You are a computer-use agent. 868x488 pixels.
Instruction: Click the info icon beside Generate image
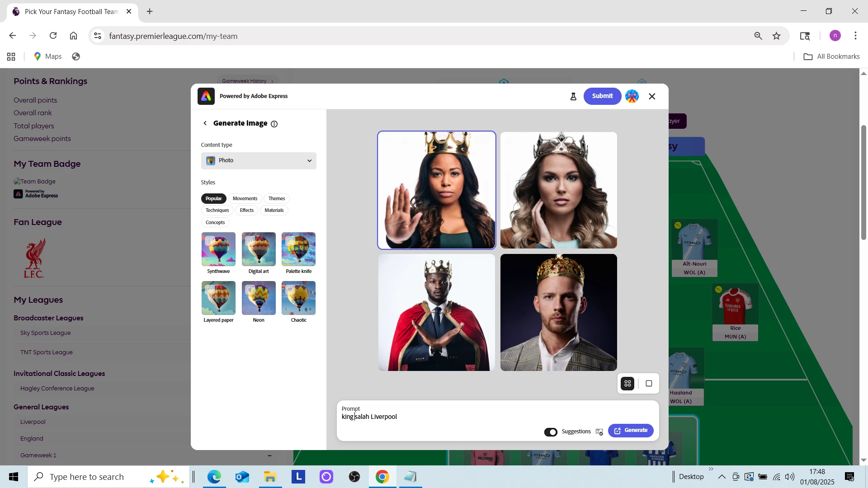pyautogui.click(x=274, y=124)
